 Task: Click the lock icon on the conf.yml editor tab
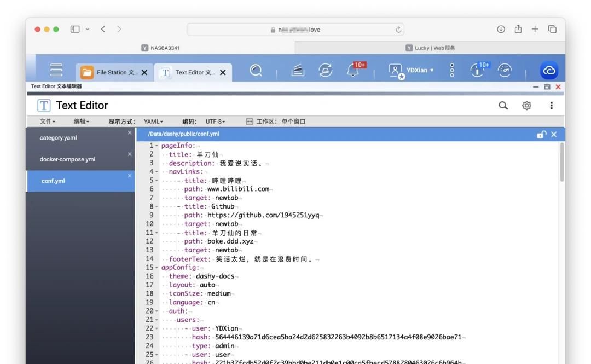(x=541, y=134)
